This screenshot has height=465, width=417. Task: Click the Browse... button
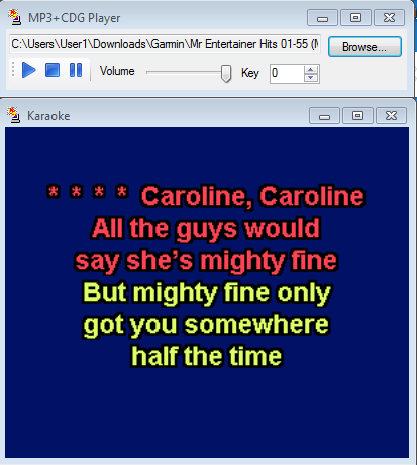click(x=365, y=47)
